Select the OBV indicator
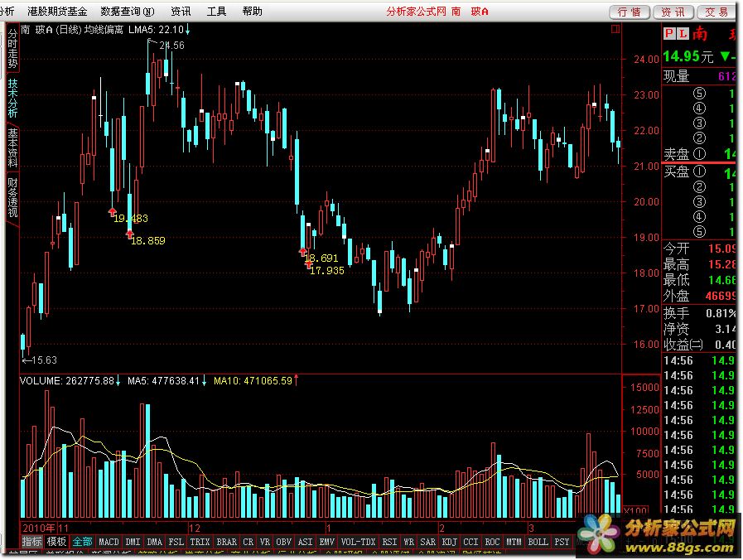Viewport: 743px width, 560px height. point(283,542)
